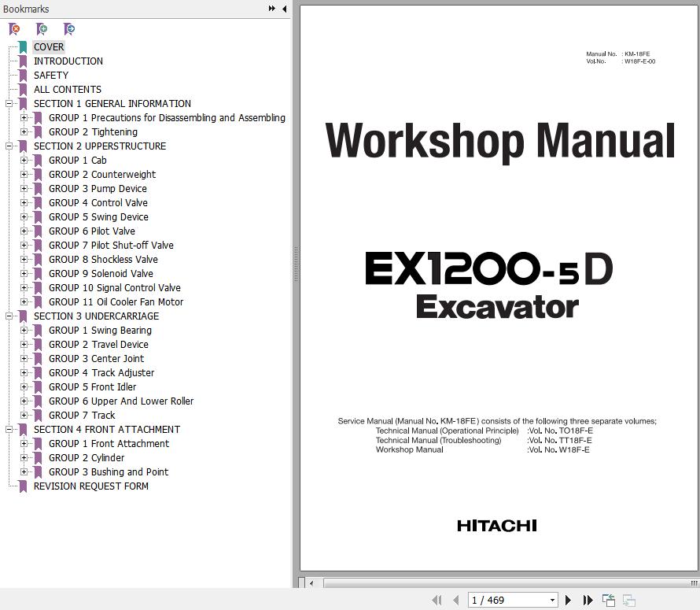Click the bookmark icon beside GROUP 1 Cab

(38, 161)
